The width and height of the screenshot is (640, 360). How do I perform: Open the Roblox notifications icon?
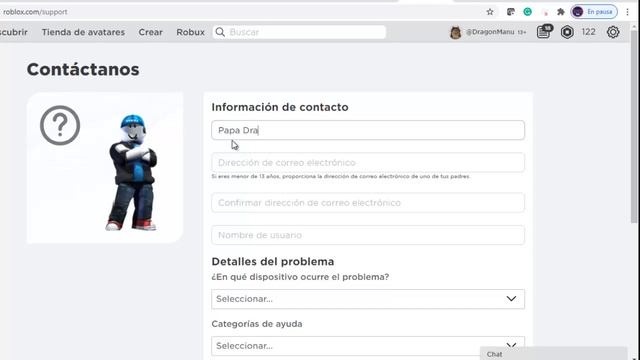[544, 31]
